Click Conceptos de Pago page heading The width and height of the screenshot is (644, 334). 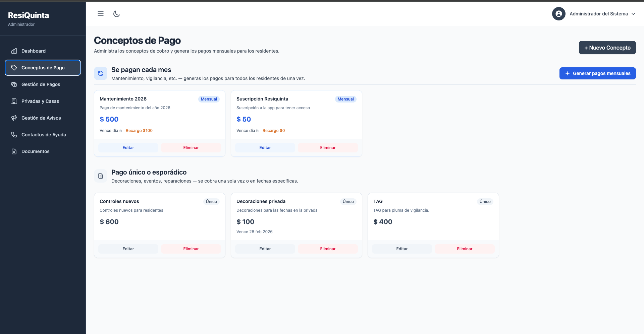pyautogui.click(x=137, y=41)
